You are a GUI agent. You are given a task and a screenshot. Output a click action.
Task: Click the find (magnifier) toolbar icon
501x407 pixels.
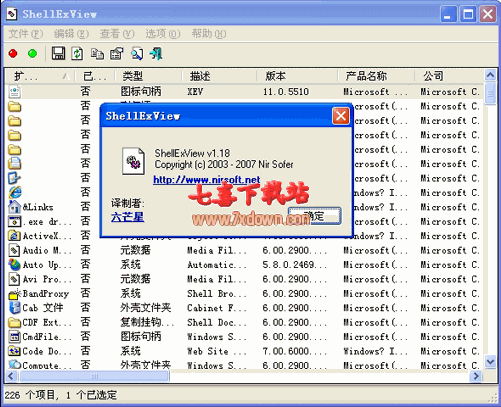point(137,54)
